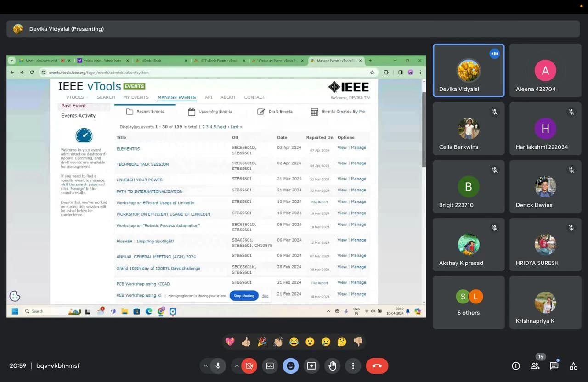Toggle the emoji reactions panel button

290,366
